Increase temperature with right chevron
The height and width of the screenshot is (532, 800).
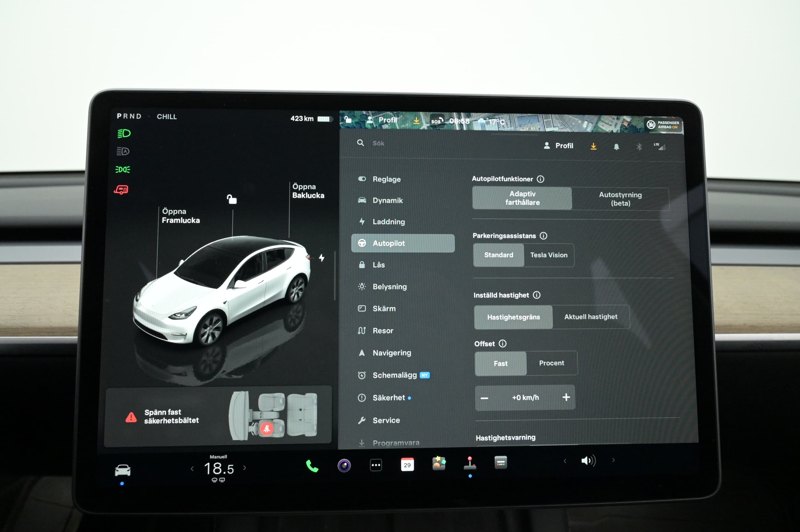click(x=245, y=468)
